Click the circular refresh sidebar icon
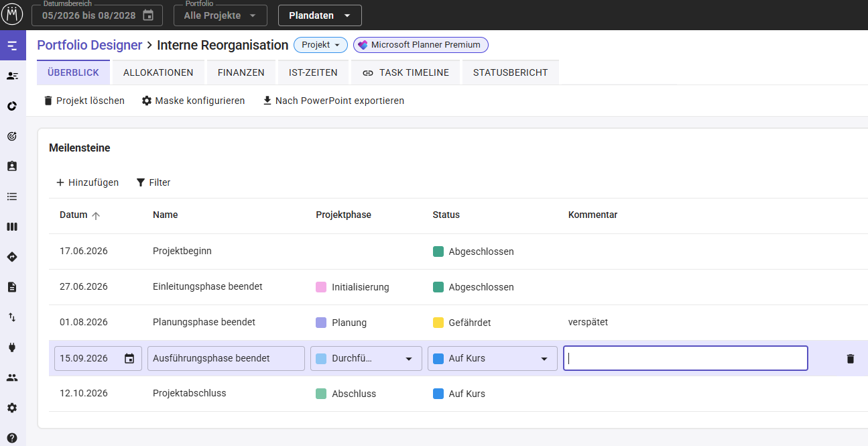Image resolution: width=868 pixels, height=446 pixels. 12,106
